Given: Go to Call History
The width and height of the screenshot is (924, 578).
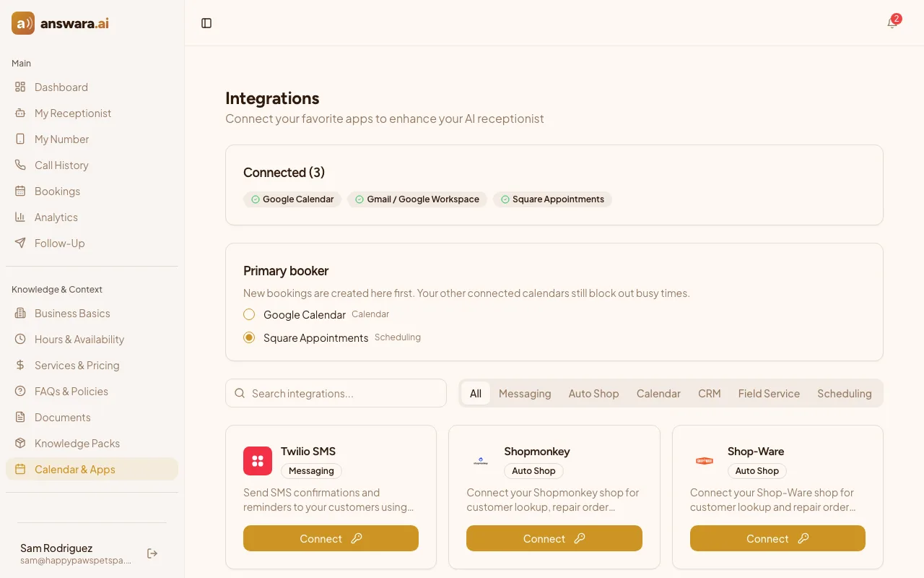Looking at the screenshot, I should 92,165.
